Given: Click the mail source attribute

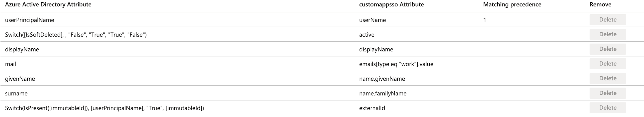Looking at the screenshot, I should point(11,64).
